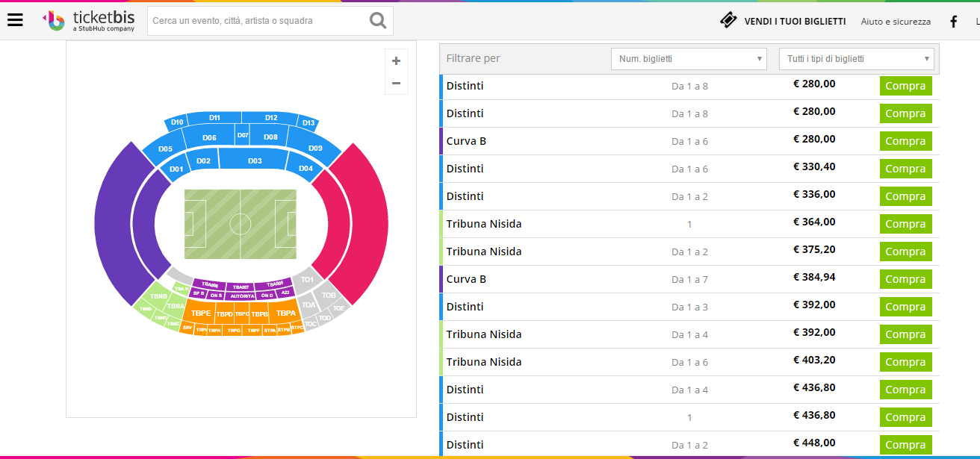
Task: Zoom out on the stadium map
Action: 396,84
